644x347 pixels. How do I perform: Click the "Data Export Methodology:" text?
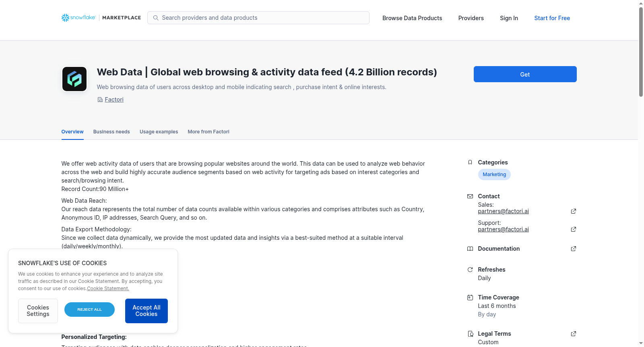(x=97, y=229)
